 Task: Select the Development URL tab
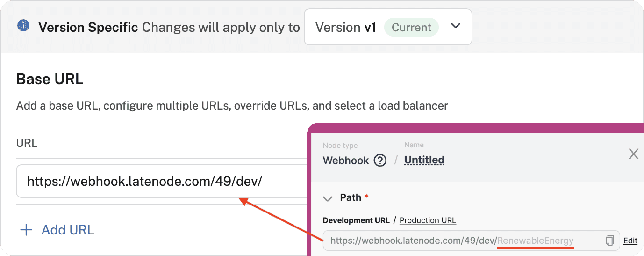point(356,220)
